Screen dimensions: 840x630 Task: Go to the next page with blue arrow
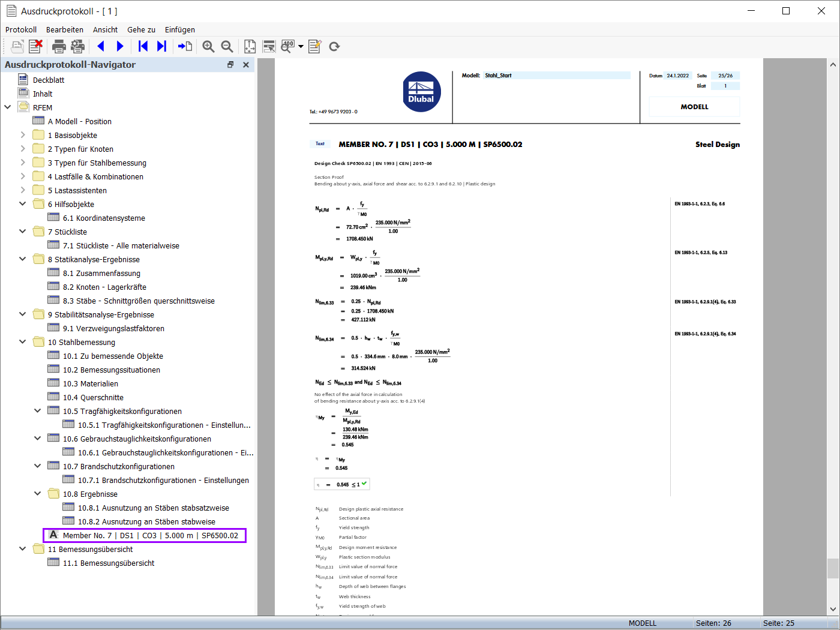120,46
